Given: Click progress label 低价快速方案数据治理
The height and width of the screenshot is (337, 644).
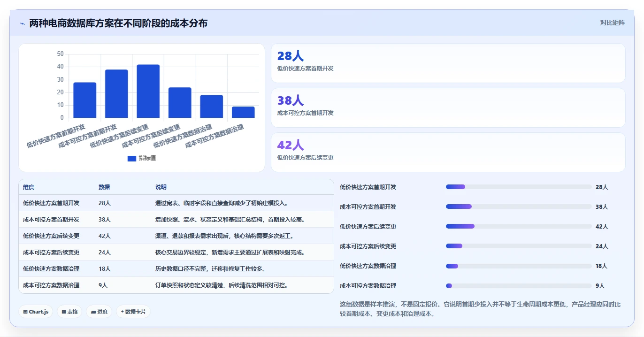Looking at the screenshot, I should (368, 266).
